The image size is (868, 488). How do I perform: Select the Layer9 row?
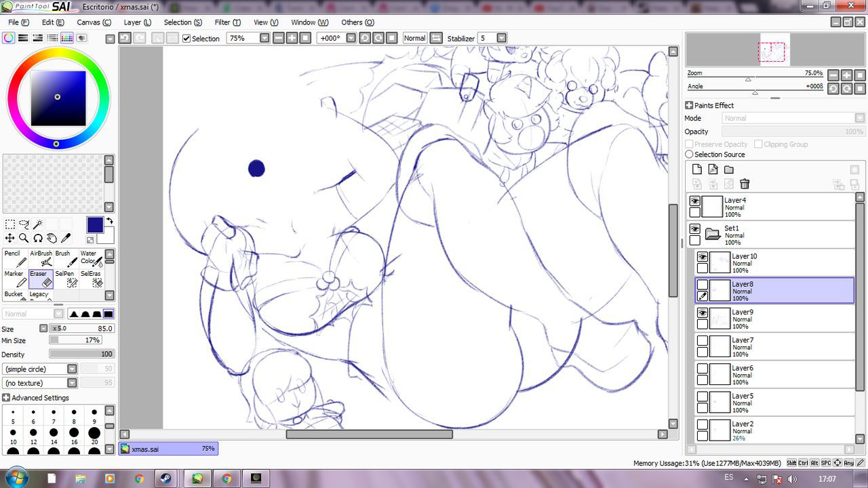pos(775,319)
